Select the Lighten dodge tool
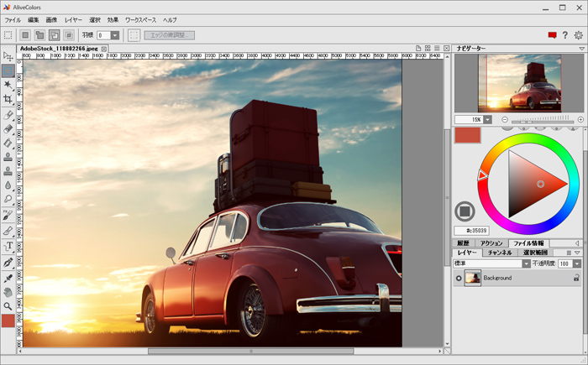Image resolution: width=588 pixels, height=365 pixels. point(8,199)
